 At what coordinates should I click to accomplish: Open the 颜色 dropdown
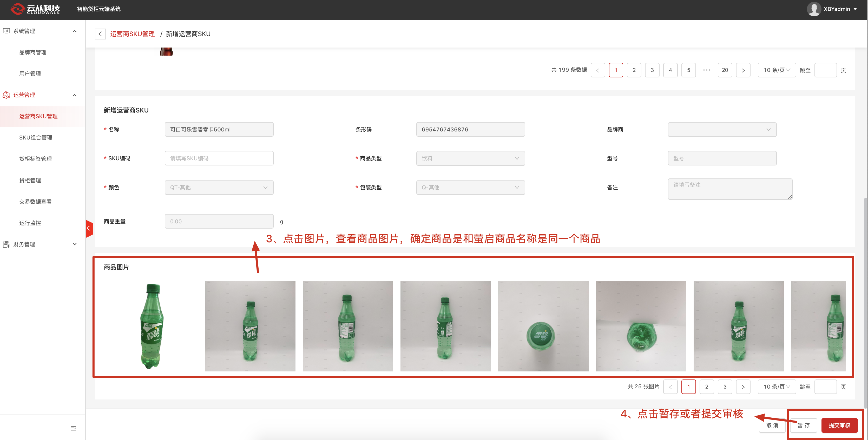tap(219, 188)
